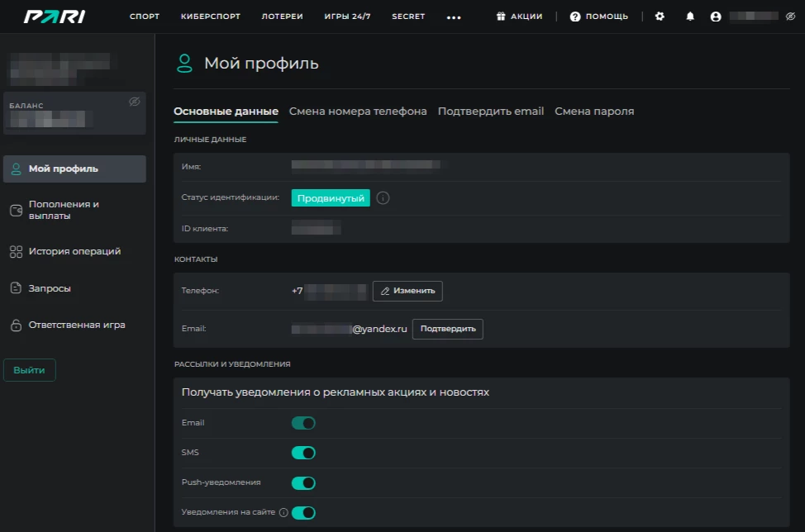805x532 pixels.
Task: Click the user account avatar icon
Action: tap(716, 17)
